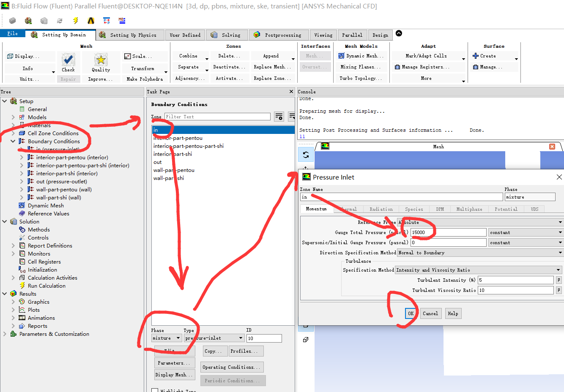The height and width of the screenshot is (392, 564).
Task: Expand the Graphics results node
Action: tap(13, 302)
